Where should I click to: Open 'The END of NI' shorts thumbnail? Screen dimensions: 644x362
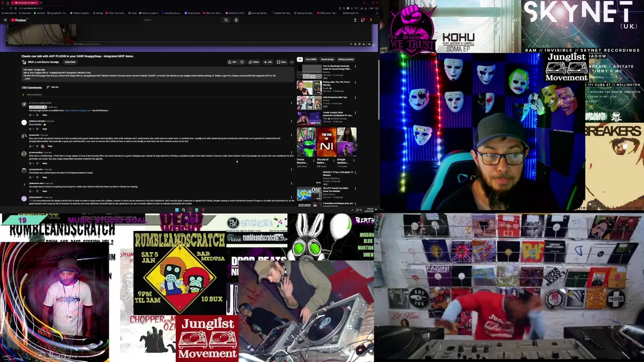pos(327,142)
